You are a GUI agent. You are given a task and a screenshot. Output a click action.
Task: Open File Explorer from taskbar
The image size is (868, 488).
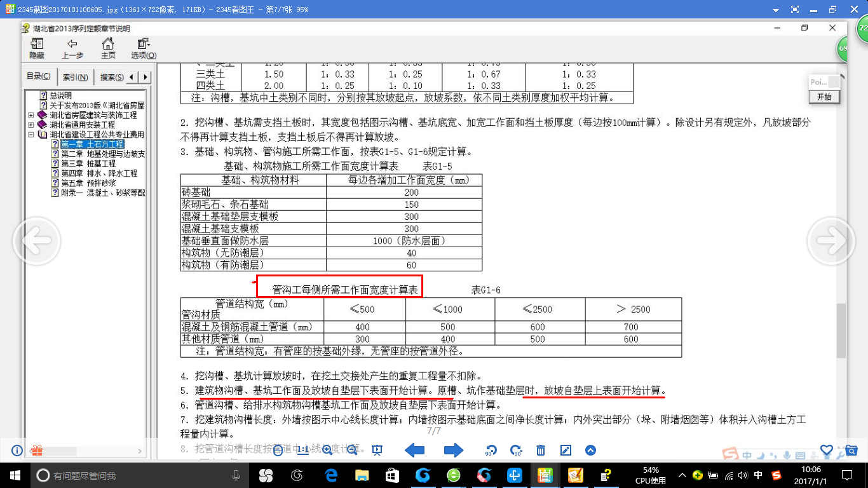point(362,475)
